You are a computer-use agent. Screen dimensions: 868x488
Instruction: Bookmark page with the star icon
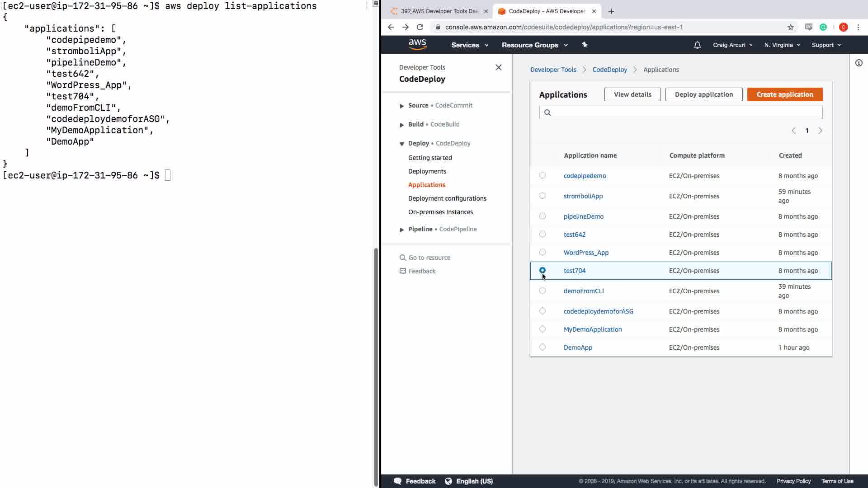790,27
